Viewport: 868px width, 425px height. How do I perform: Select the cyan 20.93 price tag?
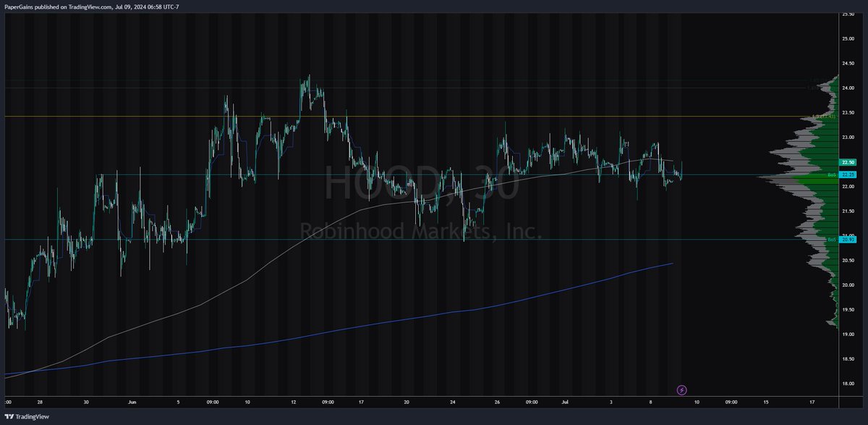pos(848,239)
